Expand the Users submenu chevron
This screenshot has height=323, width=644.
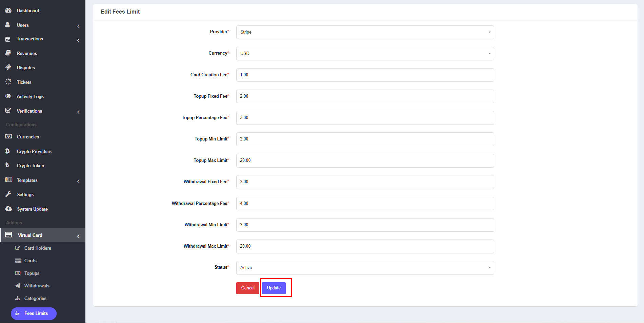pos(78,26)
